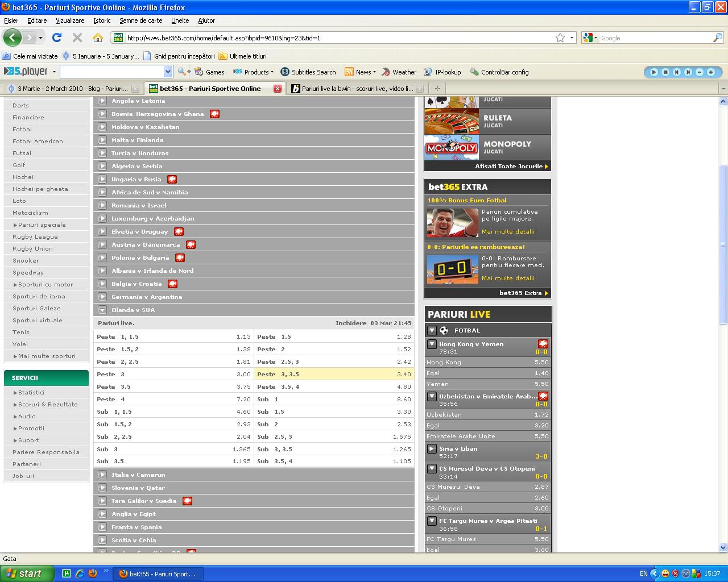
Task: Open Fotbal in the sports sidebar
Action: 22,129
